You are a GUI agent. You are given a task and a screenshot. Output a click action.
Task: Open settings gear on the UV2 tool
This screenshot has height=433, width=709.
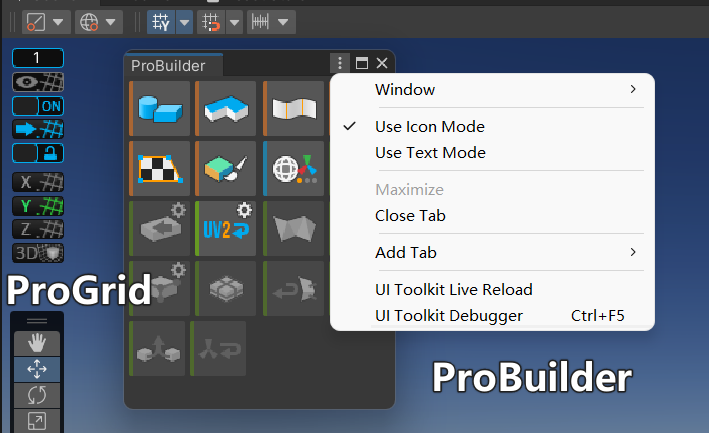click(245, 210)
